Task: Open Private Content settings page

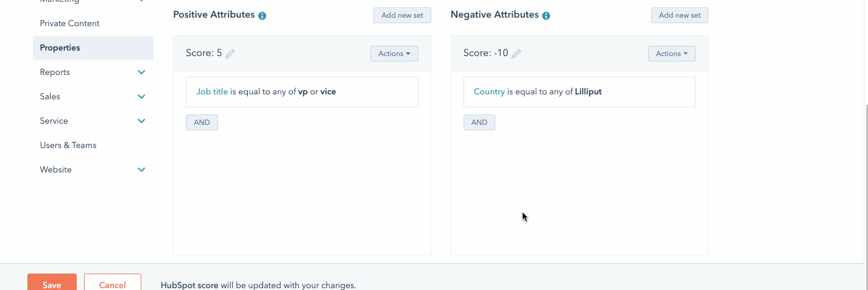Action: tap(69, 23)
